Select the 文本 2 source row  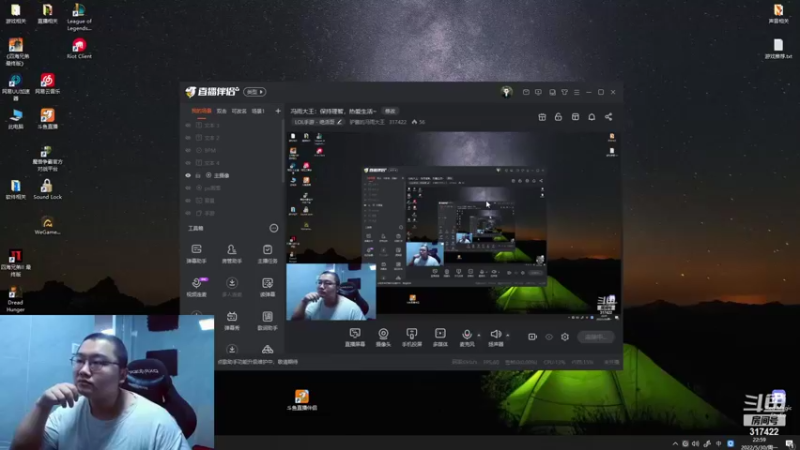point(232,138)
